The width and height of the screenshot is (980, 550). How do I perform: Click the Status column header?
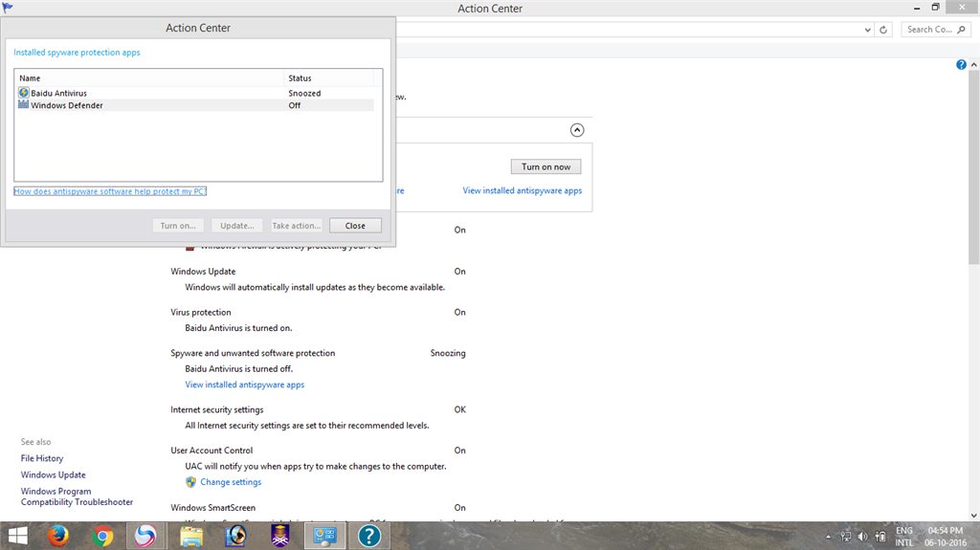[329, 78]
